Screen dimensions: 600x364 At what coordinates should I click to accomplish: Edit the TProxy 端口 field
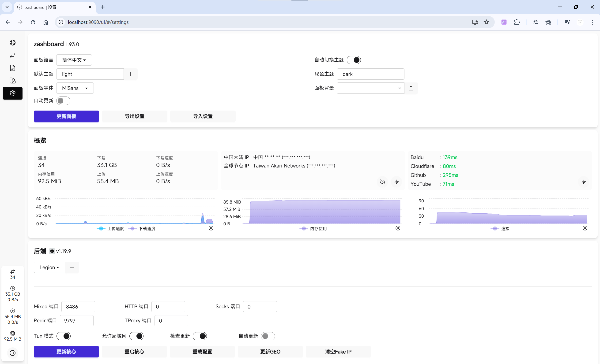click(x=171, y=321)
